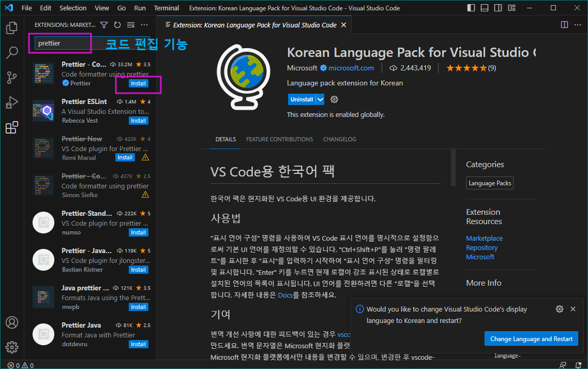588x369 pixels.
Task: Install the Prettier Now extension
Action: click(x=125, y=158)
